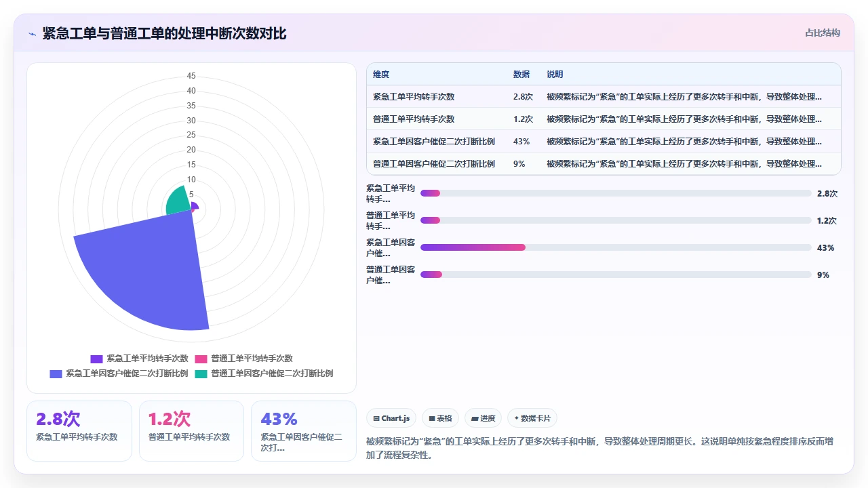Toggle the 紧急工单因客户催促二次打断比例 legend swatch
This screenshot has width=868, height=488.
(56, 373)
